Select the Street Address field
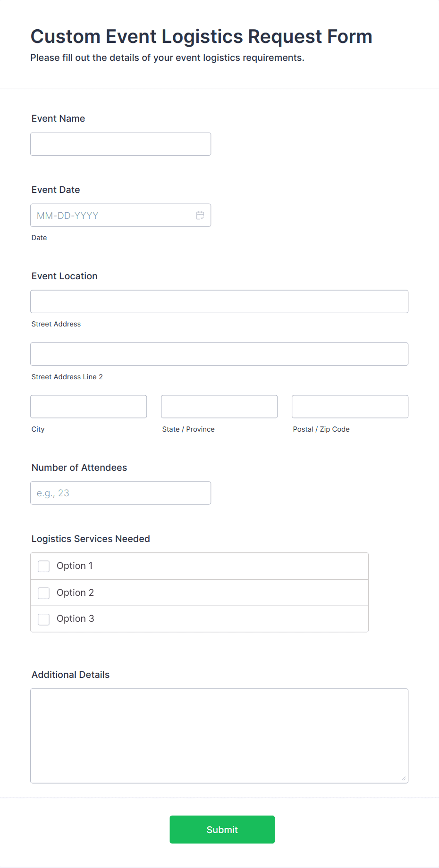This screenshot has height=868, width=439. (x=219, y=301)
